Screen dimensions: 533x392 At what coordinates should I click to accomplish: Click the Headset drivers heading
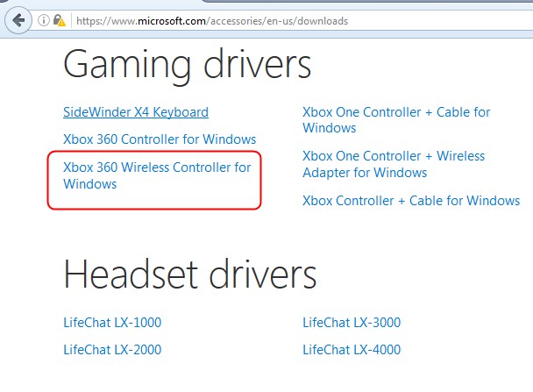click(x=189, y=274)
